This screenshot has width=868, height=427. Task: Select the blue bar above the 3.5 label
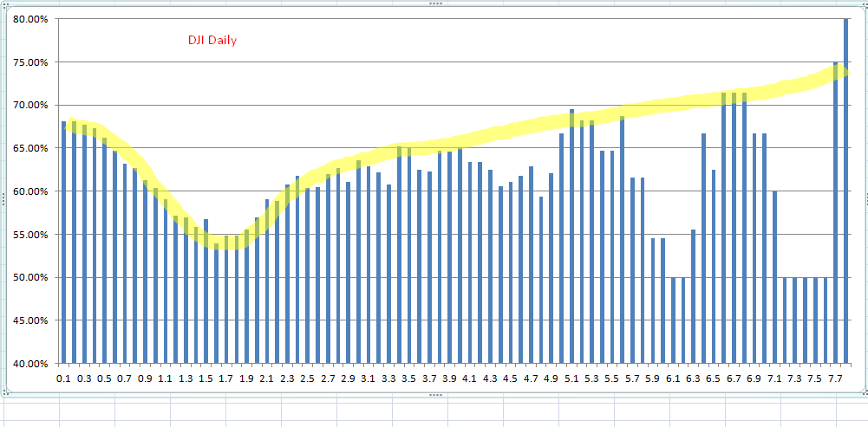[409, 256]
